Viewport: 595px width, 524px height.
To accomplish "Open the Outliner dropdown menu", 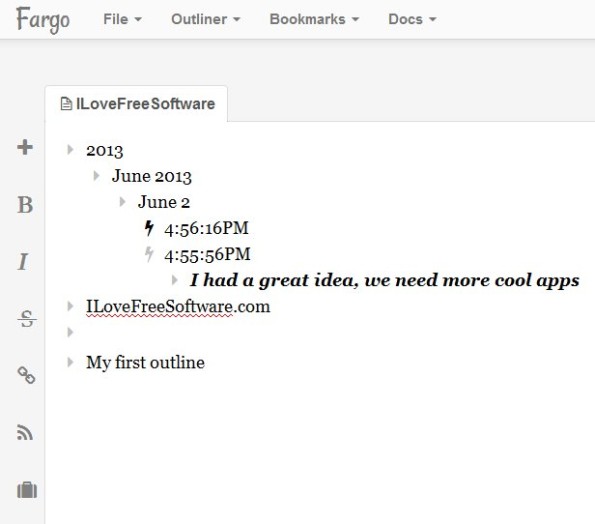I will tap(205, 19).
